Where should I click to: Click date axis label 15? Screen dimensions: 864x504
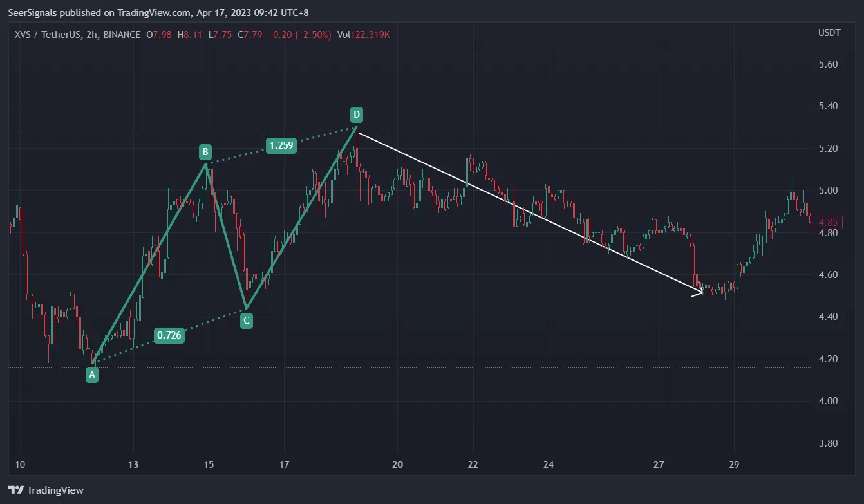[209, 465]
